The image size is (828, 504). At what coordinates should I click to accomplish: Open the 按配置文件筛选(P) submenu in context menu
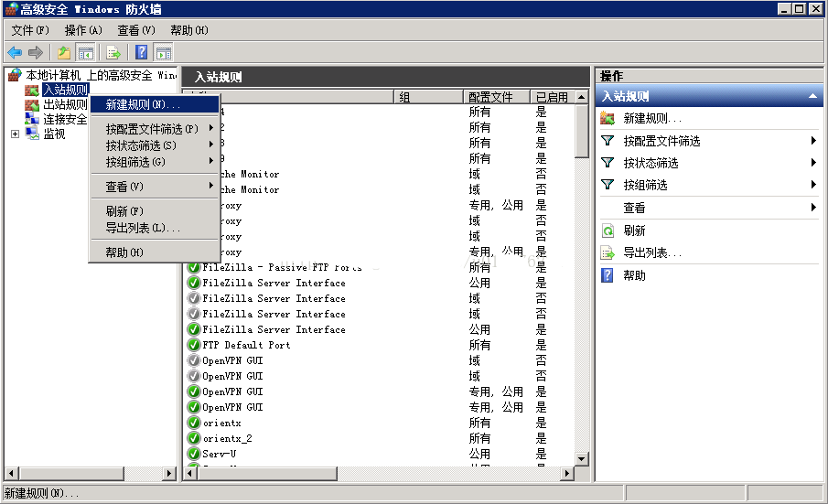pyautogui.click(x=155, y=129)
